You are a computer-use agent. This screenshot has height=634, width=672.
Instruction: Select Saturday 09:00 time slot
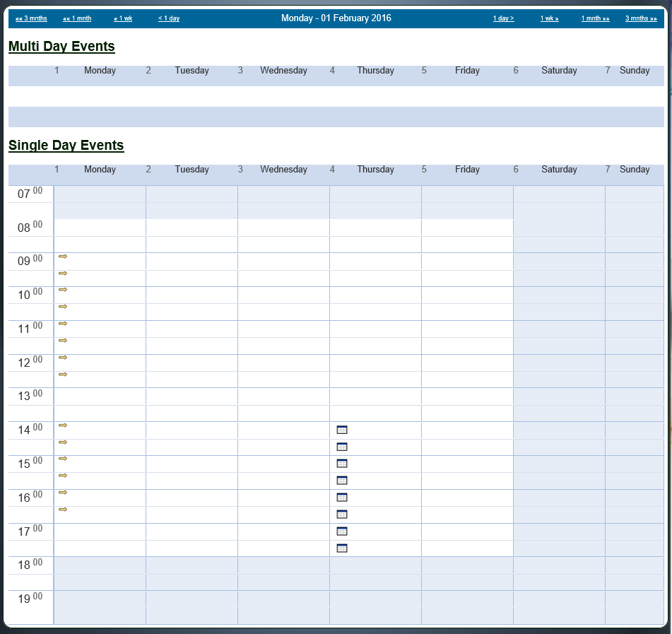pyautogui.click(x=559, y=262)
